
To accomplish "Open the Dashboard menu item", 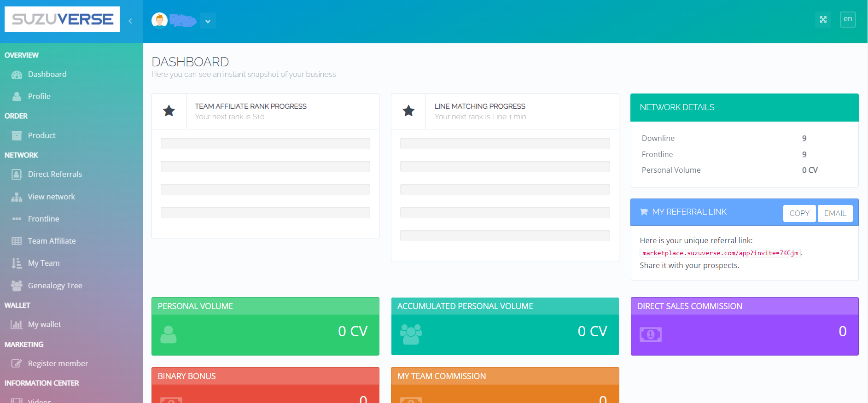I will tap(47, 74).
